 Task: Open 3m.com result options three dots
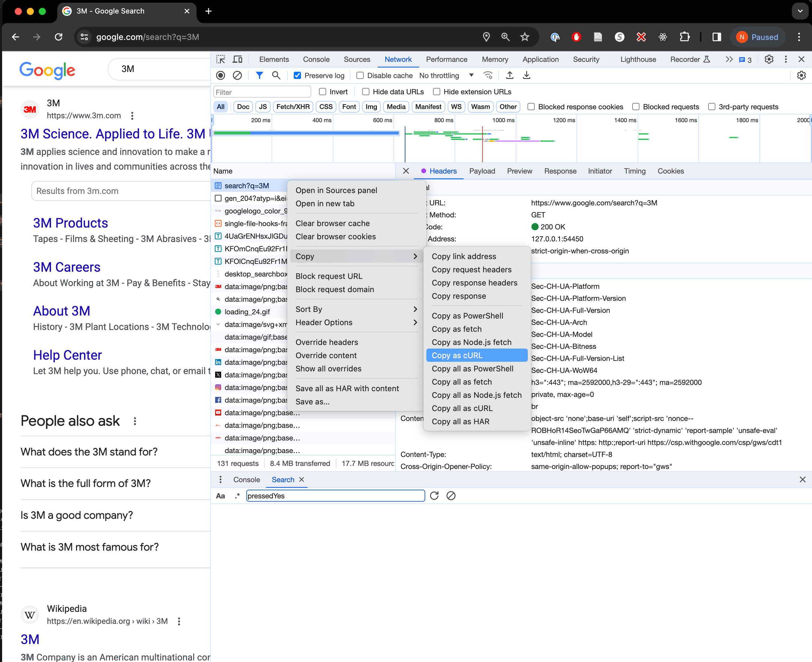coord(132,116)
